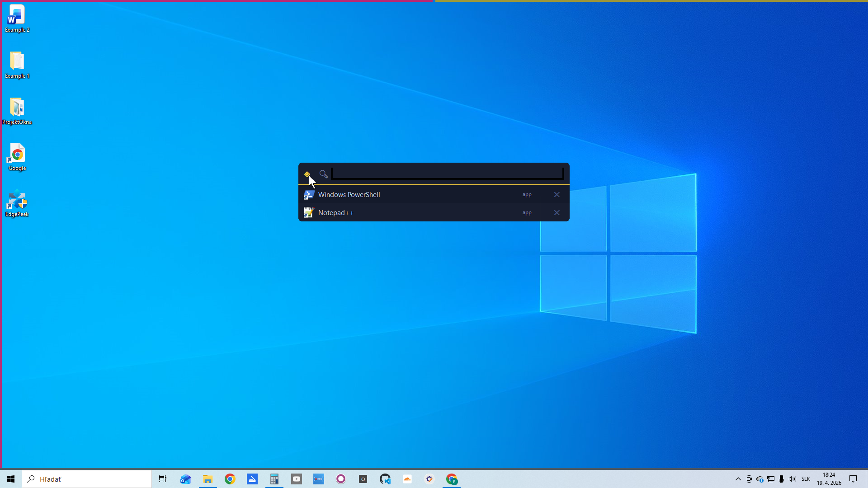
Task: Open the notification center icon
Action: point(853,479)
